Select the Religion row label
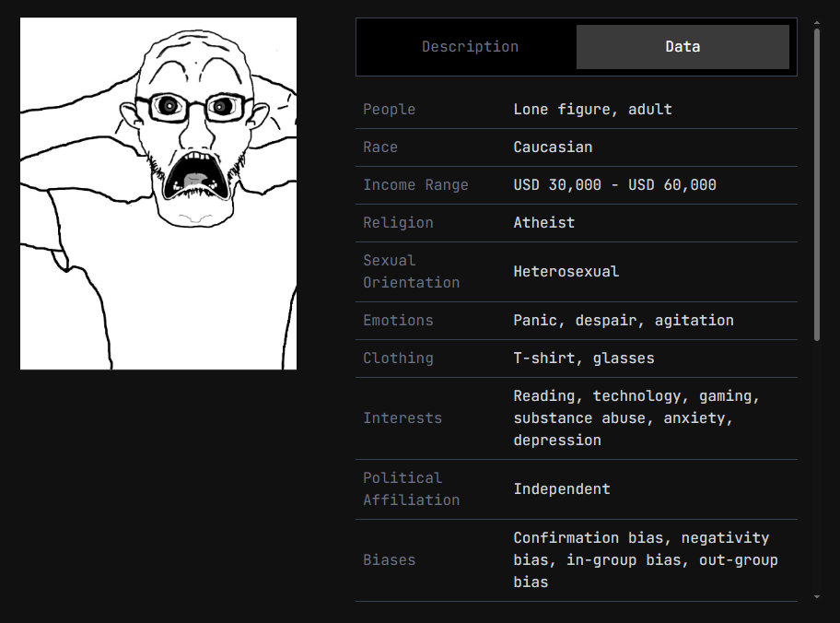 [398, 223]
